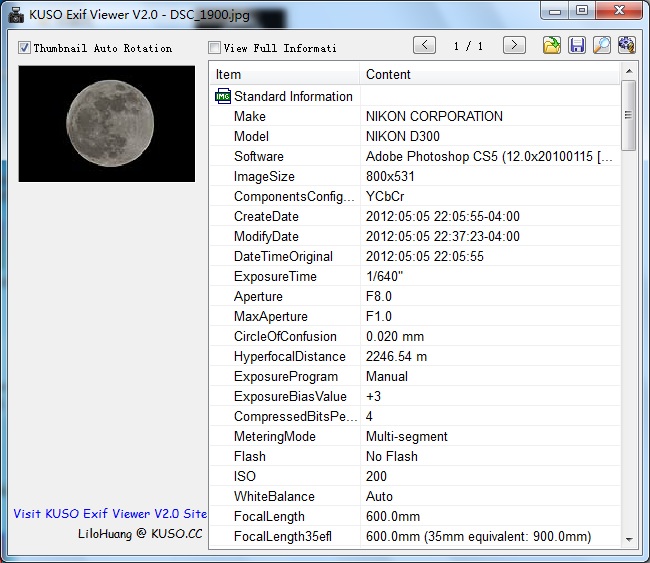Toggle Thumbnail Auto Rotation checkbox
Screen dimensions: 650x563
pyautogui.click(x=25, y=48)
